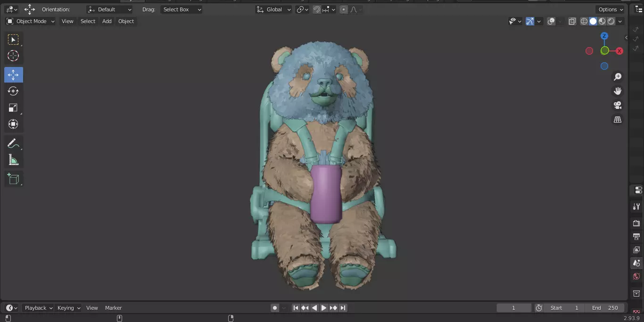
Task: Open Global transform orientation dropdown
Action: (x=274, y=9)
